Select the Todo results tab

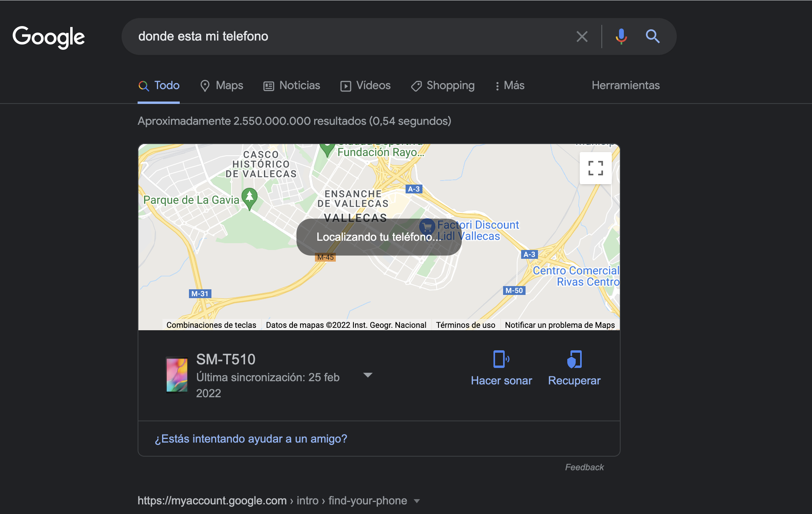click(x=159, y=85)
